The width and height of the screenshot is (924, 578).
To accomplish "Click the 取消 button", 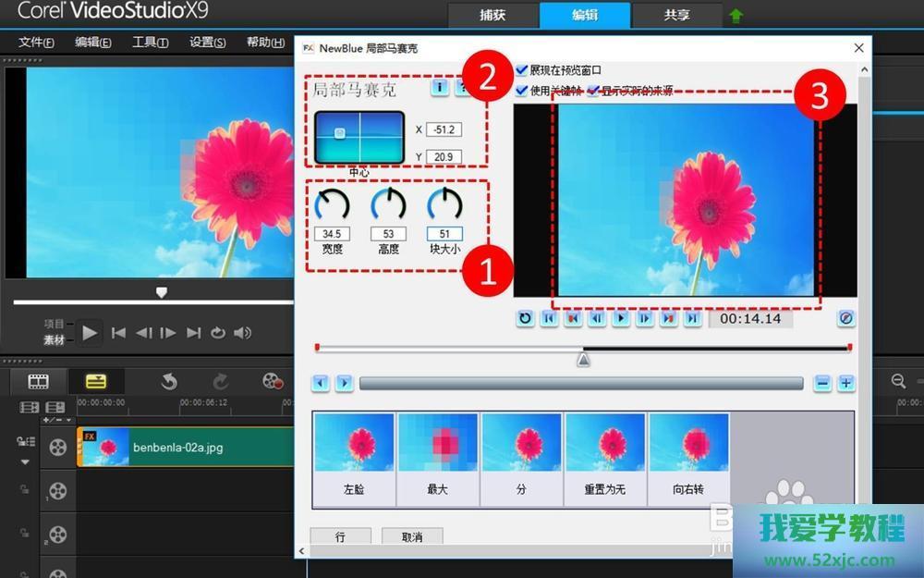I will [412, 535].
